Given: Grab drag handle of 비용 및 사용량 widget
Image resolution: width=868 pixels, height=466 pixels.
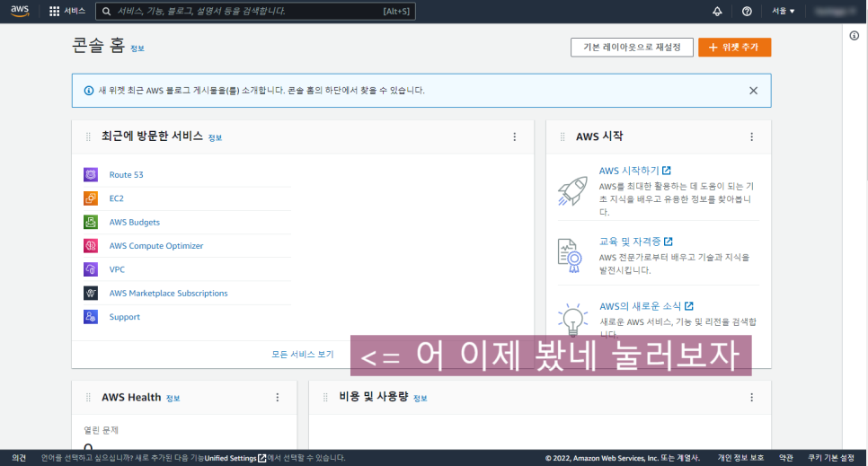Looking at the screenshot, I should click(x=325, y=398).
